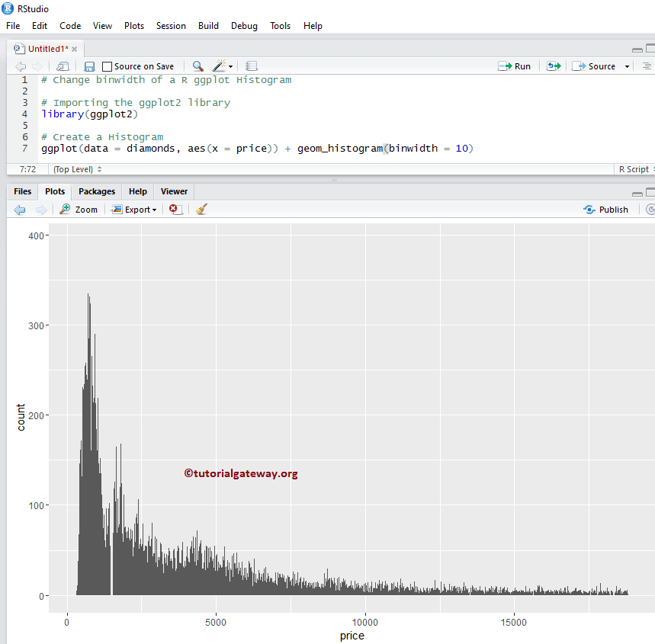Switch to the Packages tab
Image resolution: width=655 pixels, height=644 pixels.
96,191
